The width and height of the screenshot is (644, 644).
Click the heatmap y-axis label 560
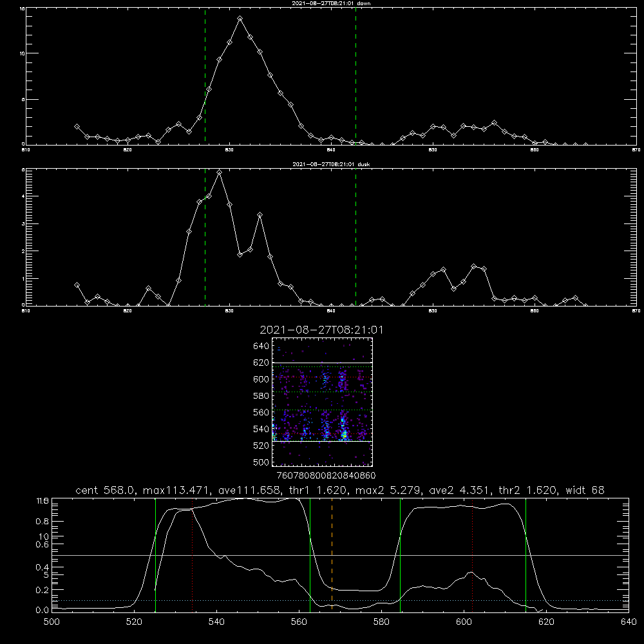point(261,412)
